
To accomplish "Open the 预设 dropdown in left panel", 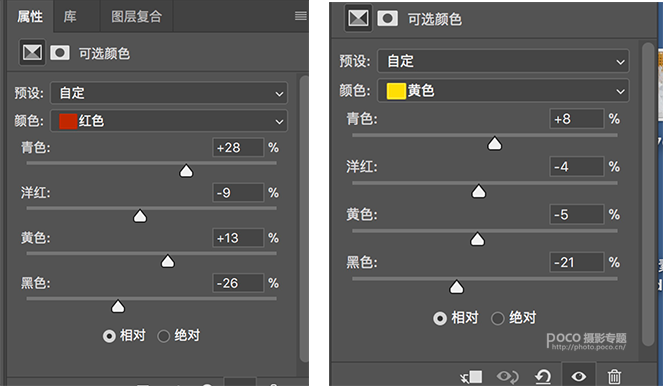I will tap(169, 93).
